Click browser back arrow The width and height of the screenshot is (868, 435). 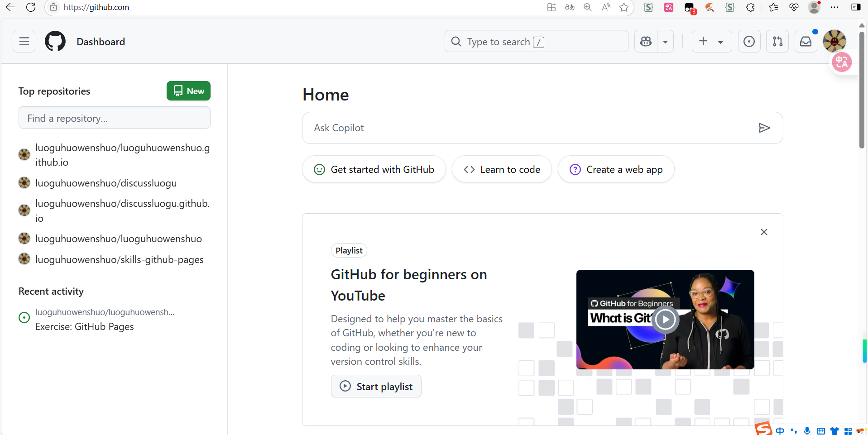(x=10, y=7)
